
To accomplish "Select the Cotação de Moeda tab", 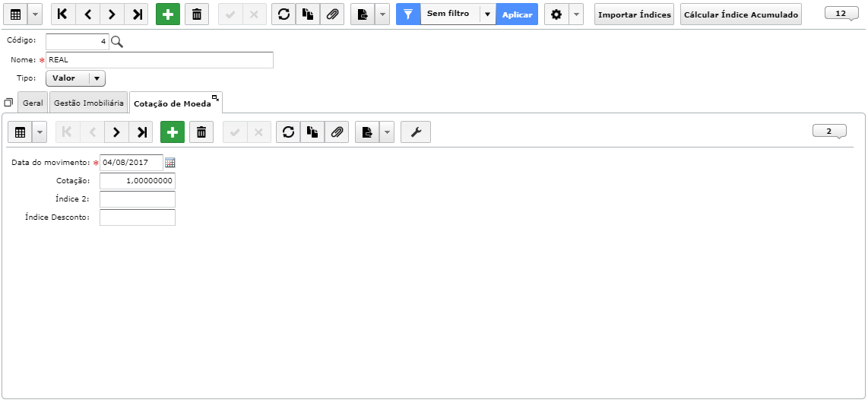I will (x=173, y=103).
